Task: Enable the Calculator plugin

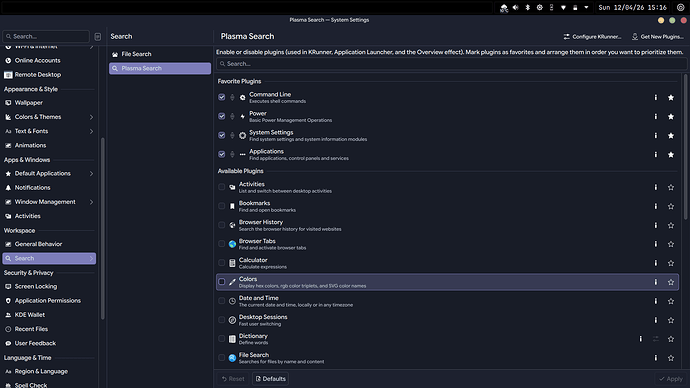Action: [x=221, y=263]
